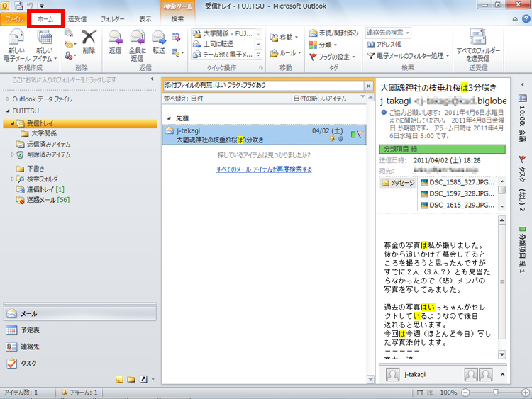Open the 大学関係 subfolder
The width and height of the screenshot is (532, 399).
point(44,133)
